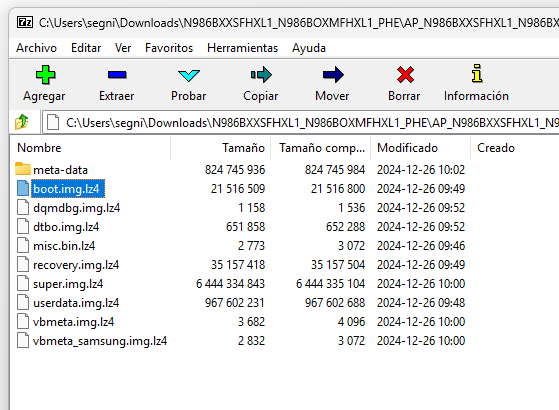559x410 pixels.
Task: Select the meta-data folder
Action: click(60, 170)
